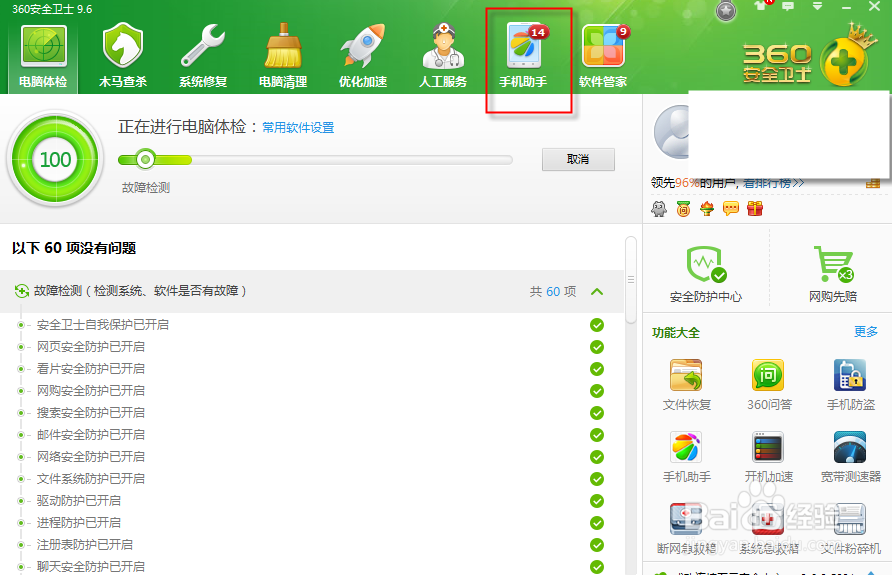This screenshot has height=575, width=892.
Task: Click the grey ghost mascot icon
Action: point(659,209)
